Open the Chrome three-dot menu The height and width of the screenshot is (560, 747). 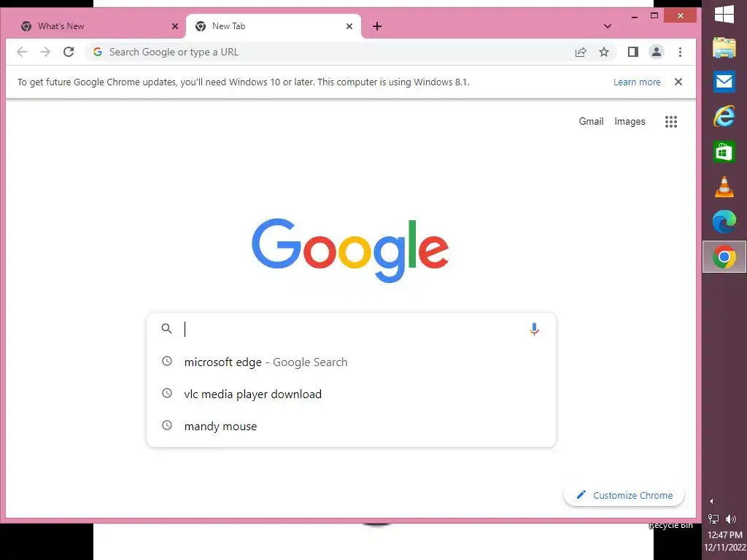click(x=680, y=52)
